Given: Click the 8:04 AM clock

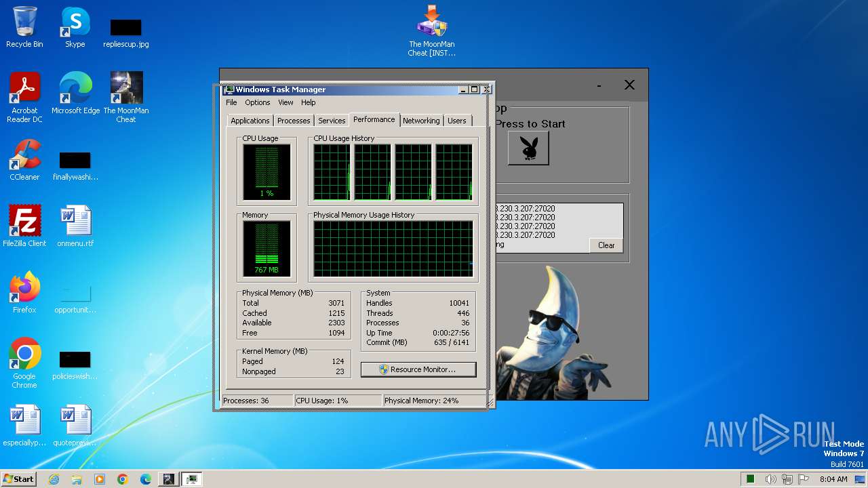Looking at the screenshot, I should pyautogui.click(x=833, y=479).
